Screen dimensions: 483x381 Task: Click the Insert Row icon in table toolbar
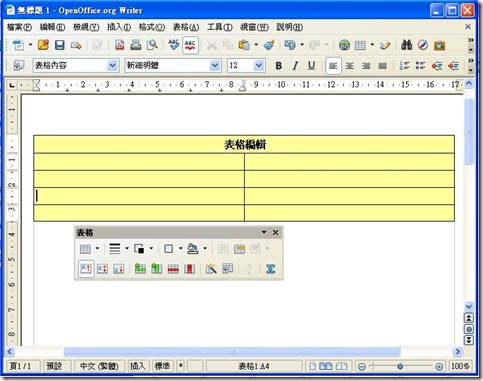(140, 269)
